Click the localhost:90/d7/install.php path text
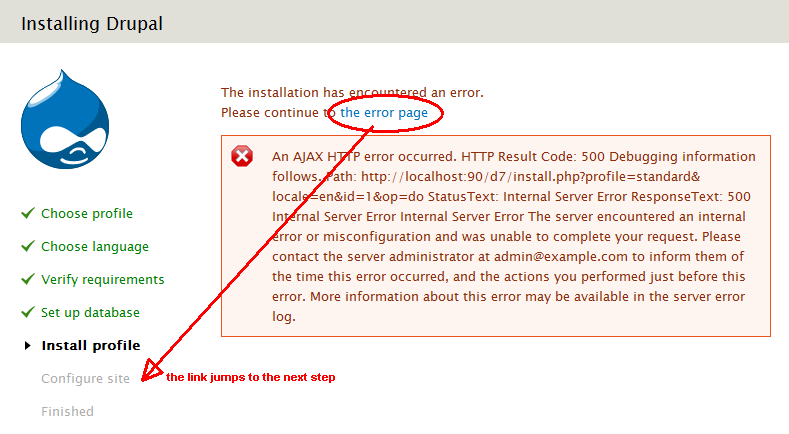 [x=530, y=177]
